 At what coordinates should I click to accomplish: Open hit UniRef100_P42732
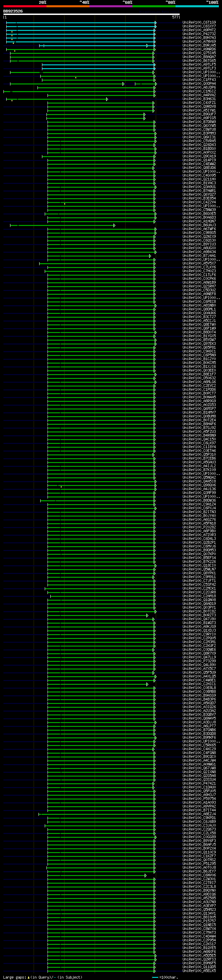(x=199, y=34)
